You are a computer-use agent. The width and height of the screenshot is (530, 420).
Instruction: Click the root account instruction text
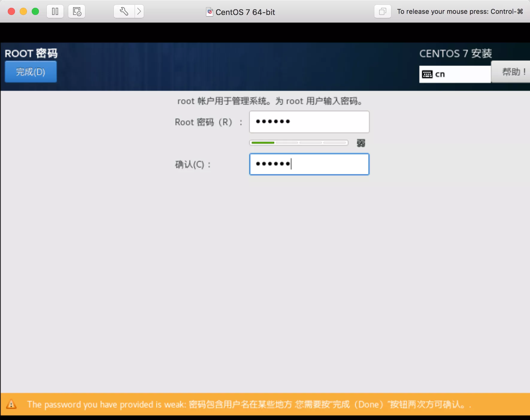point(270,101)
